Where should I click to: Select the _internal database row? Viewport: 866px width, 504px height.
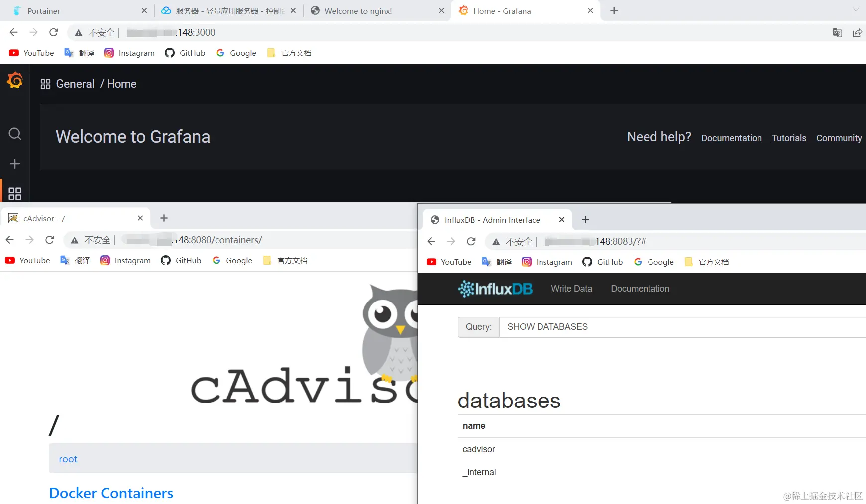tap(662, 472)
